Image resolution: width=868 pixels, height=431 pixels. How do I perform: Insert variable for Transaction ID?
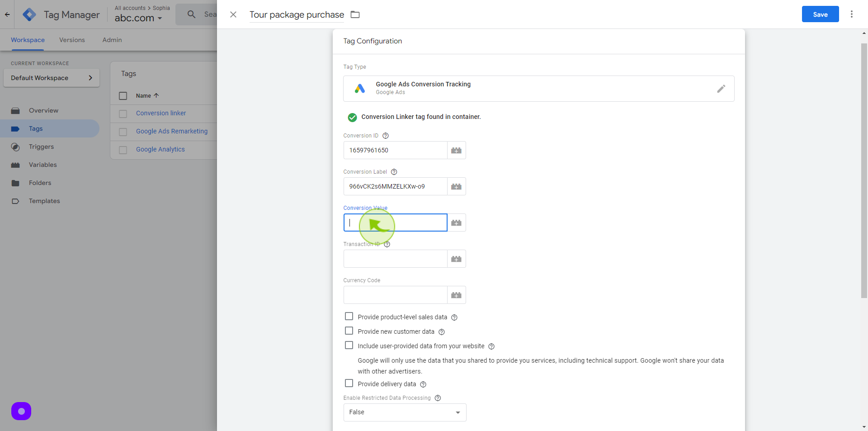pyautogui.click(x=457, y=259)
